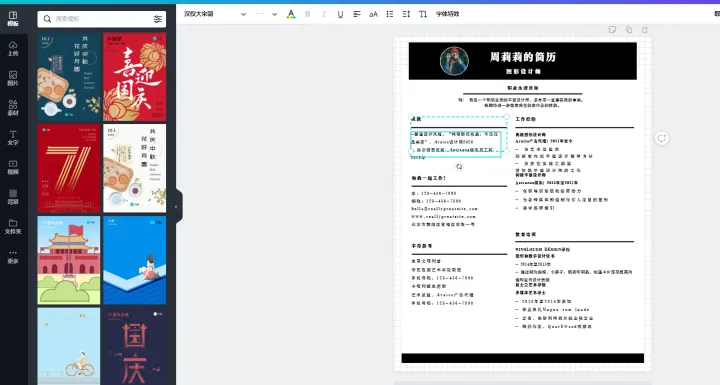
Task: Open the 更多 more options panel
Action: point(13,256)
